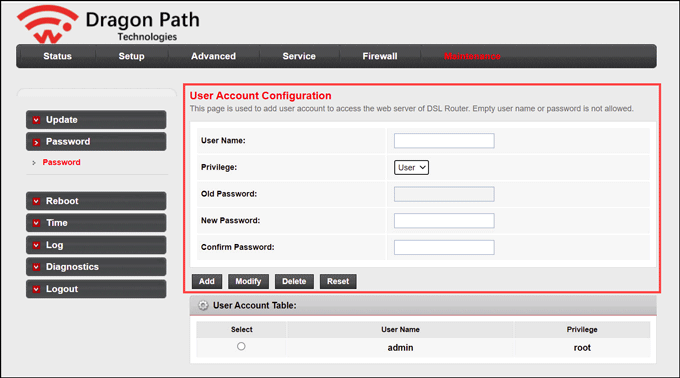Image resolution: width=680 pixels, height=378 pixels.
Task: Click the User Name column header
Action: pos(400,329)
